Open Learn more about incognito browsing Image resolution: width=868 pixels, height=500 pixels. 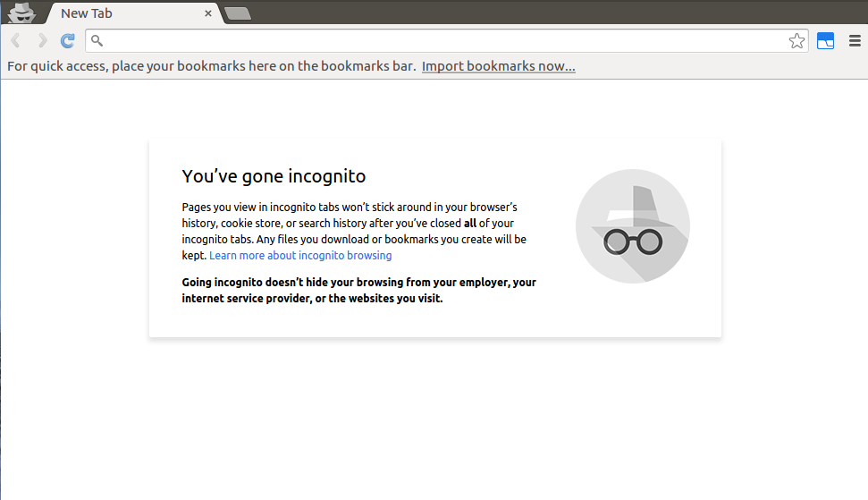pos(300,255)
